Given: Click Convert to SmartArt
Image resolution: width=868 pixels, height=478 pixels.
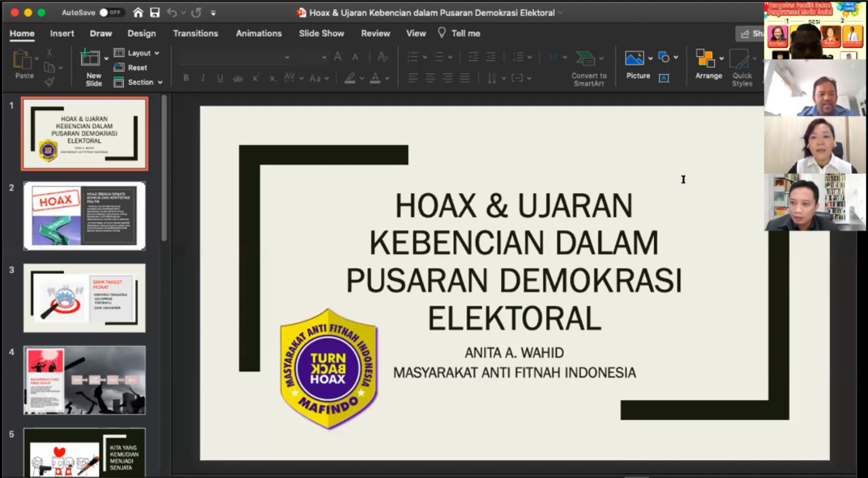Looking at the screenshot, I should pyautogui.click(x=589, y=68).
